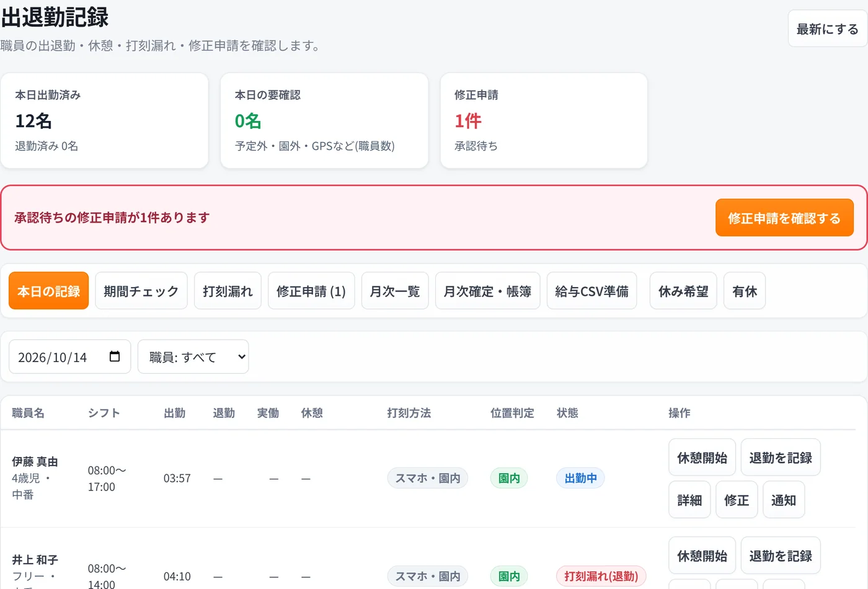This screenshot has width=868, height=589.
Task: Click 休憩開始 for 伊藤 真由
Action: [702, 458]
